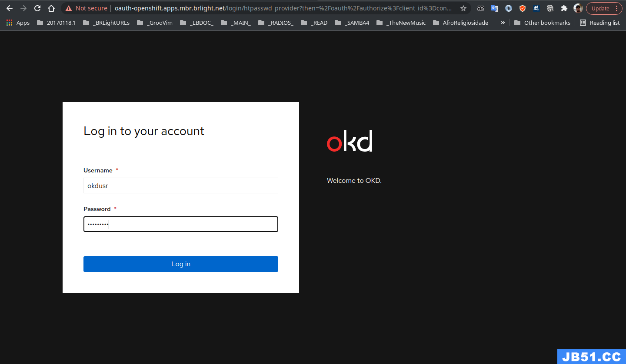
Task: Reload the current page
Action: click(37, 8)
